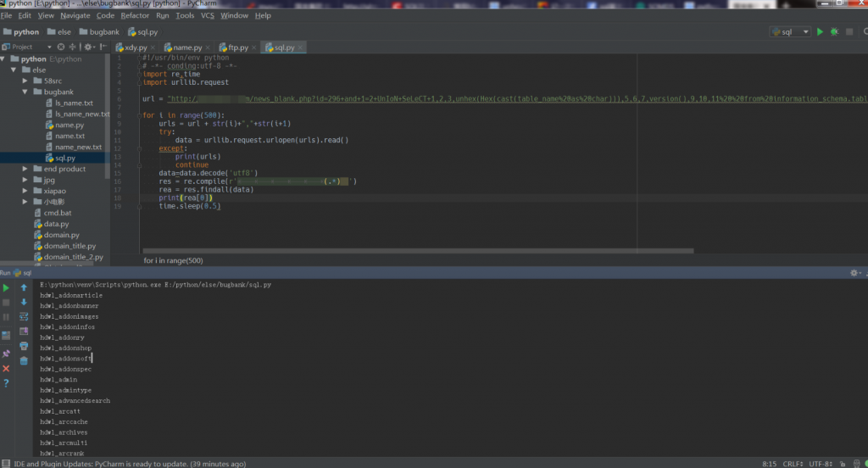Close the Run tab with the red X
868x468 pixels.
(6, 368)
